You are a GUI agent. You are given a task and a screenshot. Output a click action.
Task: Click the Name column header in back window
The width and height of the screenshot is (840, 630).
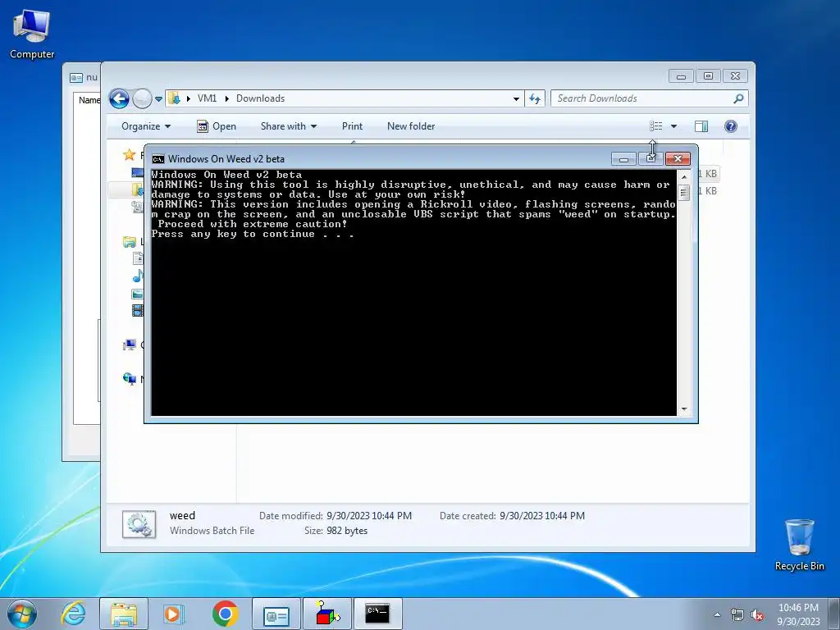click(89, 100)
